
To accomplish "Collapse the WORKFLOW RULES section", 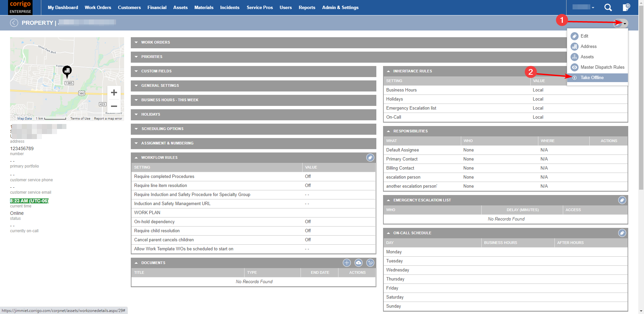I will click(136, 157).
